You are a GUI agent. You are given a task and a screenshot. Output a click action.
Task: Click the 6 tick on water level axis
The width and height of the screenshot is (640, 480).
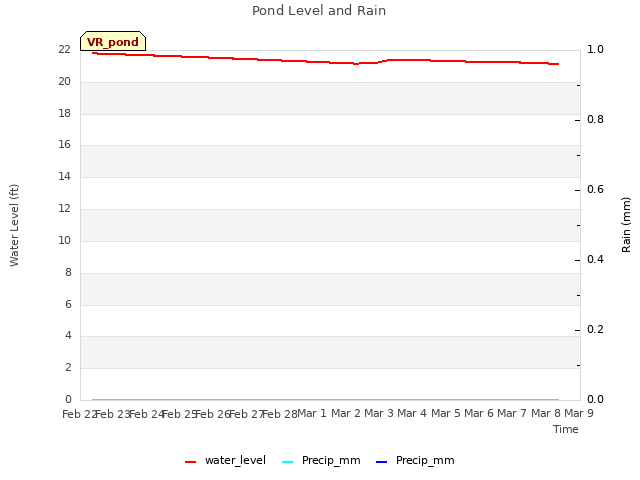68,304
